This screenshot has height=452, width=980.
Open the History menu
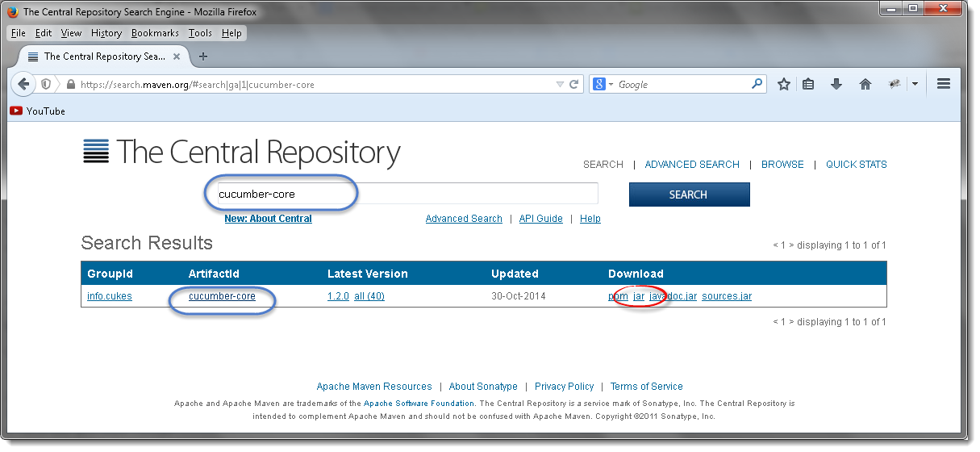[106, 33]
